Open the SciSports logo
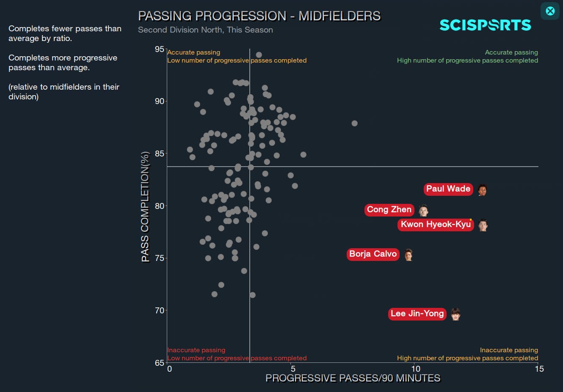Screen dimensions: 563x392 pyautogui.click(x=485, y=25)
